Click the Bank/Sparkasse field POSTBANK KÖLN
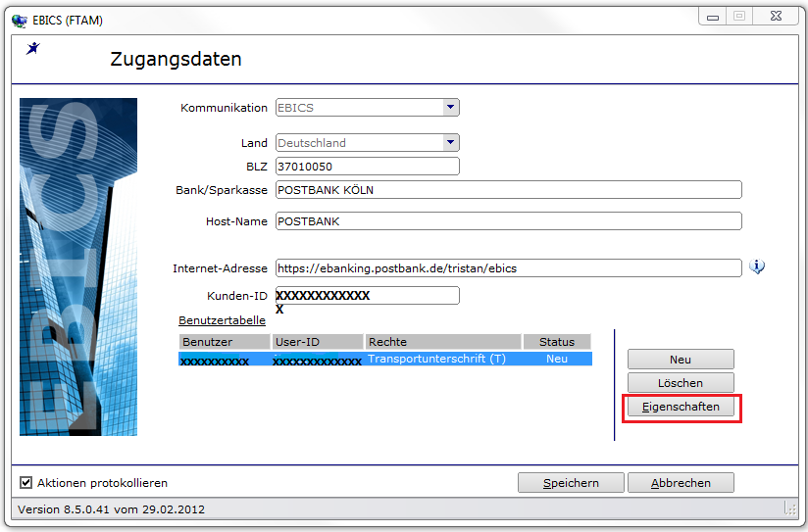 [x=509, y=189]
